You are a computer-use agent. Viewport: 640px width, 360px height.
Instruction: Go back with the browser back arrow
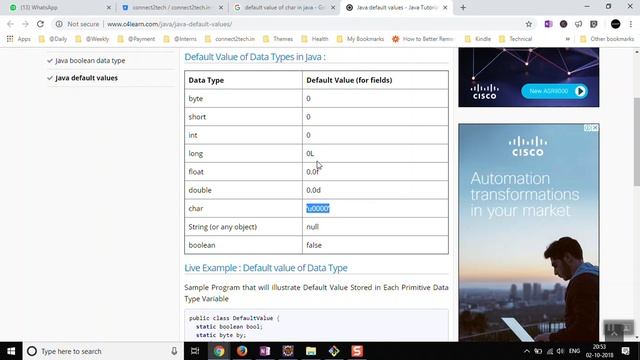11,24
